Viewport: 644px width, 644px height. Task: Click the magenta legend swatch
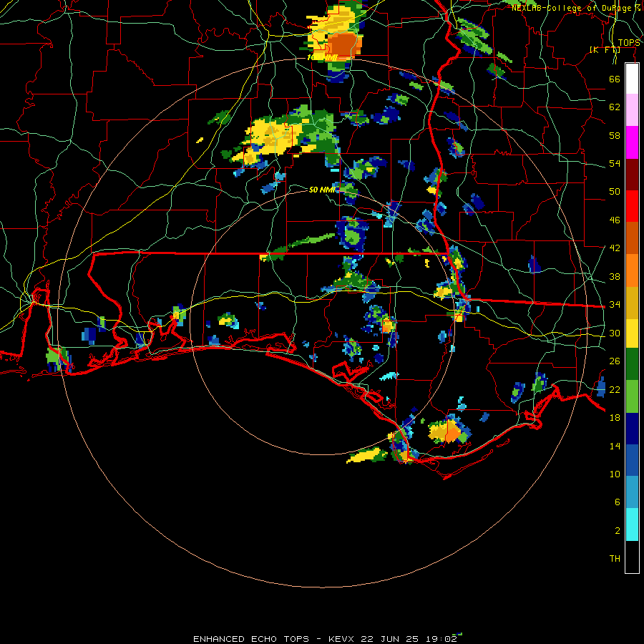pyautogui.click(x=632, y=142)
